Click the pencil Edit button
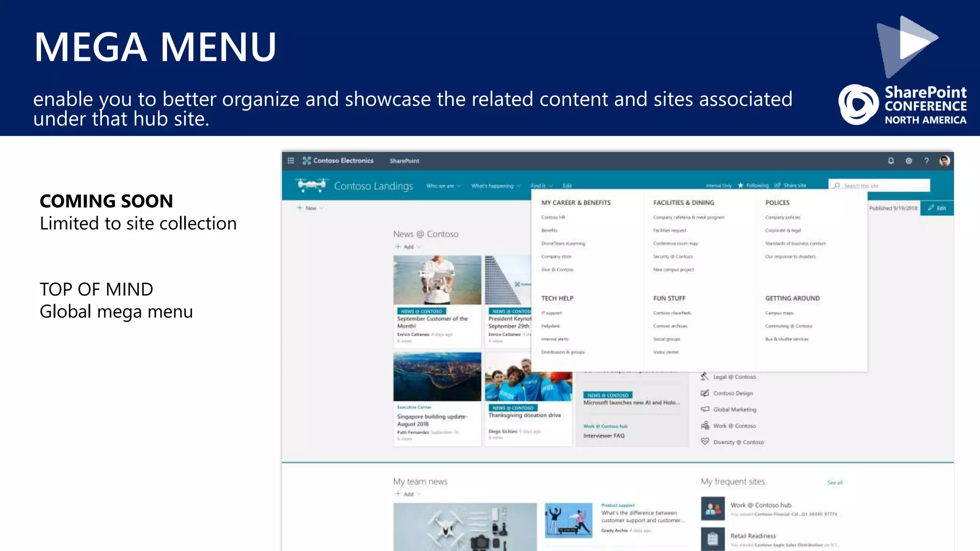This screenshot has width=980, height=551. click(x=937, y=208)
